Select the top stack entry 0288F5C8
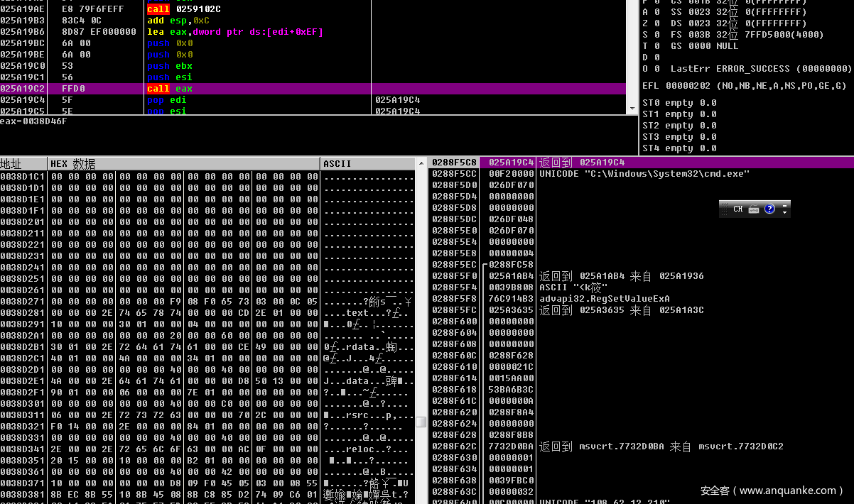Screen dimensions: 854x504 [642, 163]
